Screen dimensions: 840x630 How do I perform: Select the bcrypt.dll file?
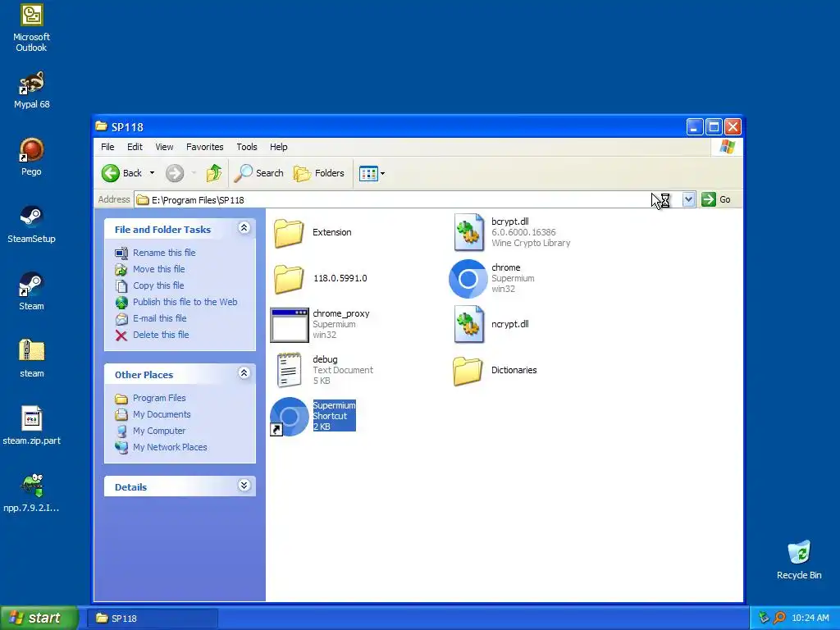(x=512, y=232)
